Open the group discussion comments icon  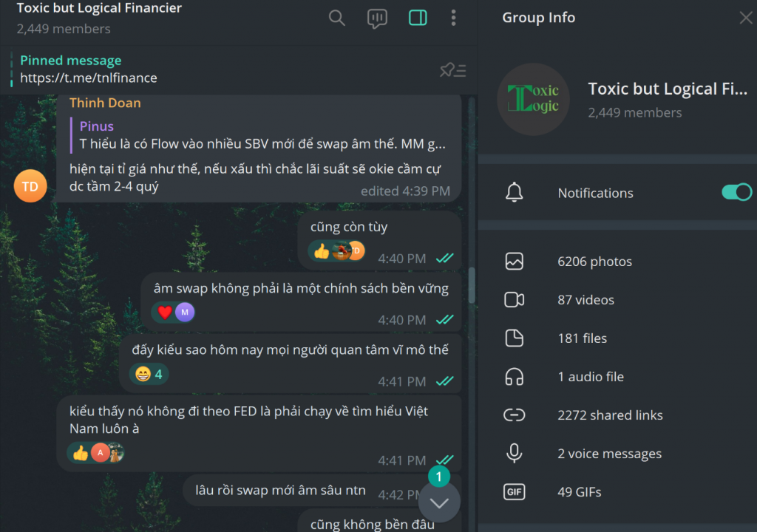(x=377, y=18)
